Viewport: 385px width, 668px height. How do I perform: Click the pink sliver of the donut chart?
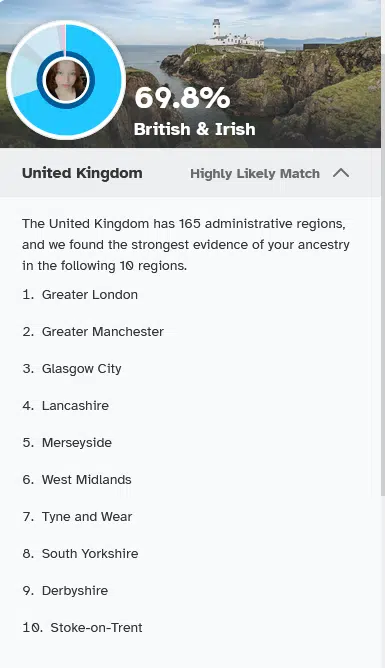pyautogui.click(x=64, y=37)
